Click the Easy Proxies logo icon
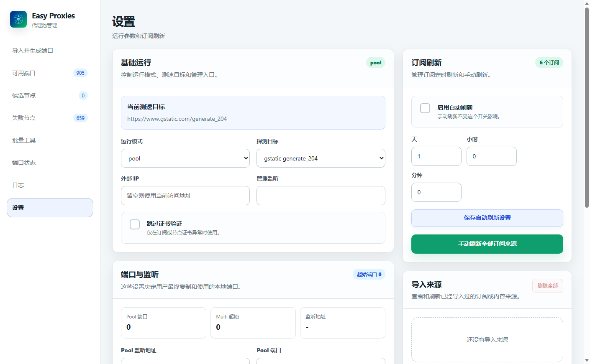Viewport: 590px width, 364px height. click(18, 19)
